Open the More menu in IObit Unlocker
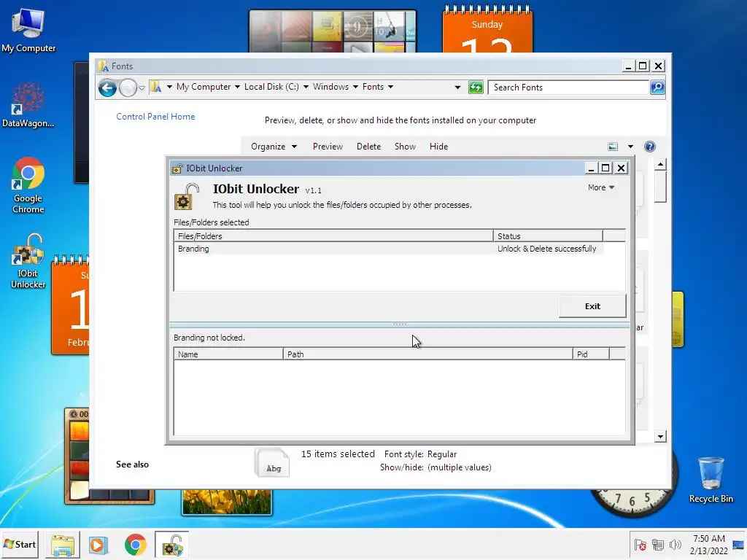Screen dimensions: 747x560 coord(601,187)
